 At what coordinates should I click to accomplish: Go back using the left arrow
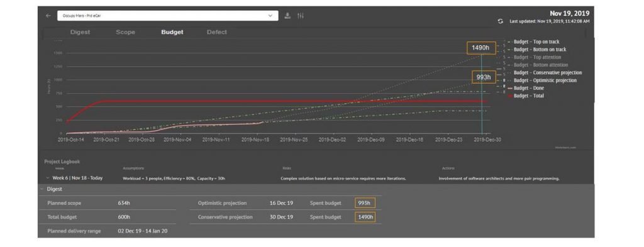point(48,16)
